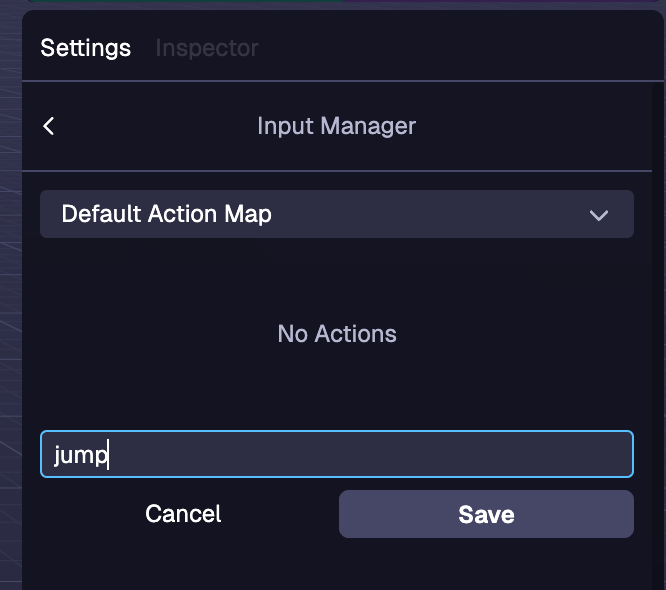Viewport: 666px width, 590px height.
Task: Focus the text box containing jump
Action: coord(336,455)
